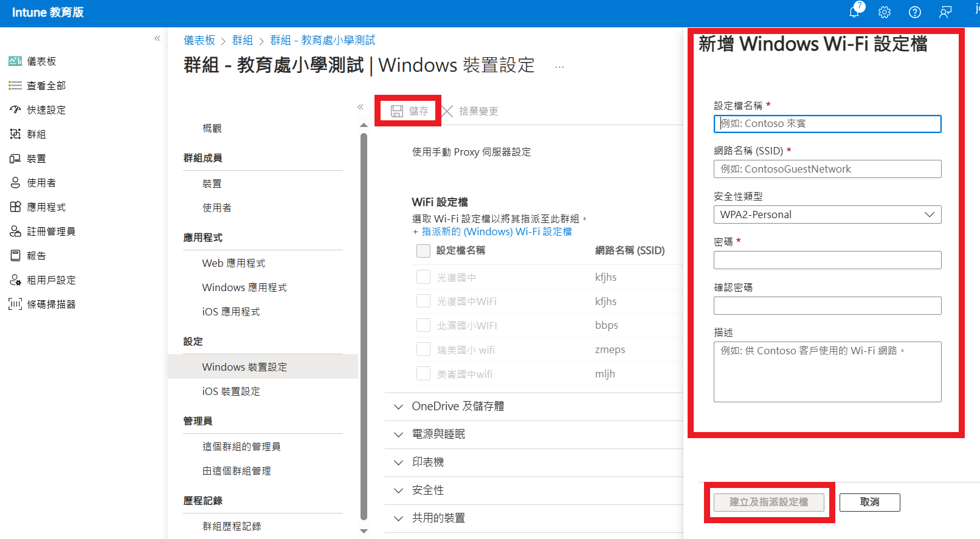Open the feedback icon in header
980x539 pixels.
tap(945, 12)
